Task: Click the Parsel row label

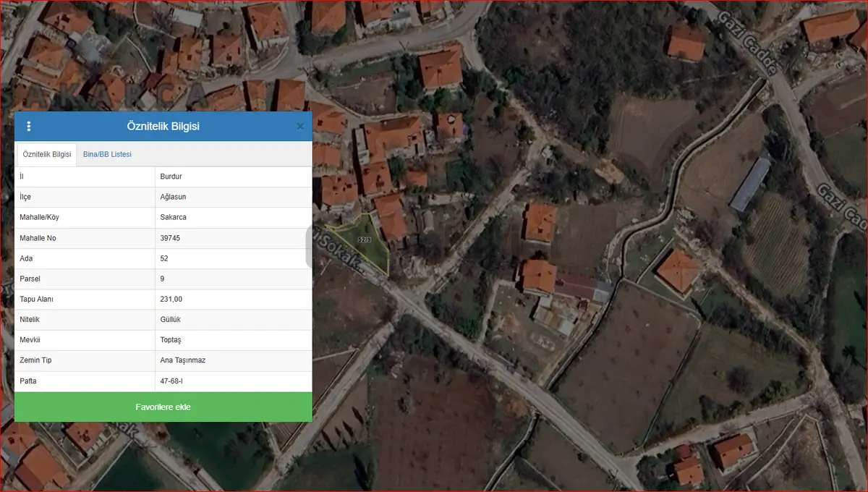Action: 30,279
